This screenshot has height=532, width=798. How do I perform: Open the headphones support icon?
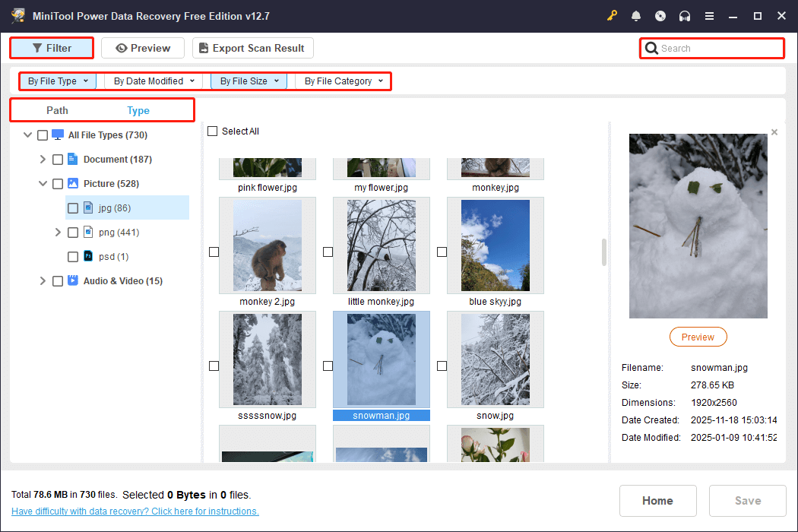pos(685,16)
